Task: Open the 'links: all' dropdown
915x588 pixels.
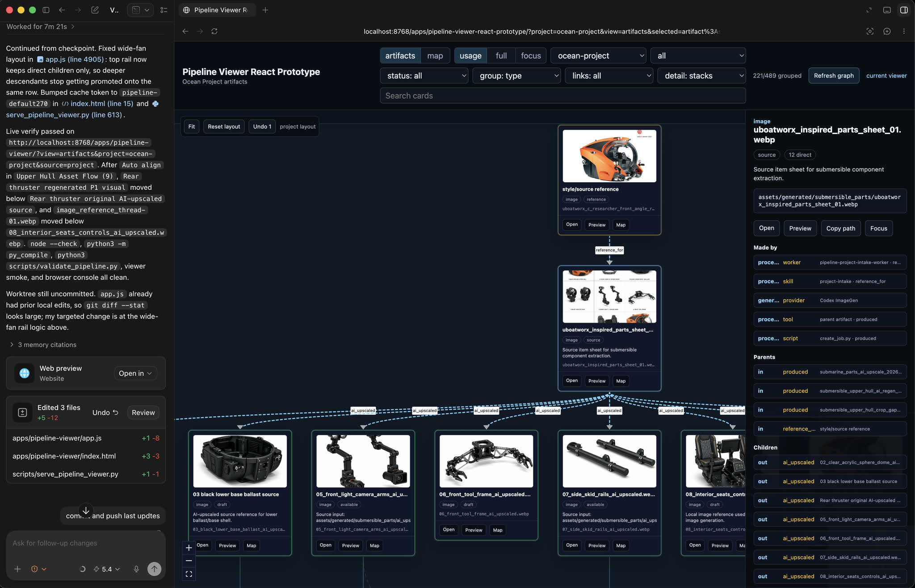Action: (x=609, y=76)
